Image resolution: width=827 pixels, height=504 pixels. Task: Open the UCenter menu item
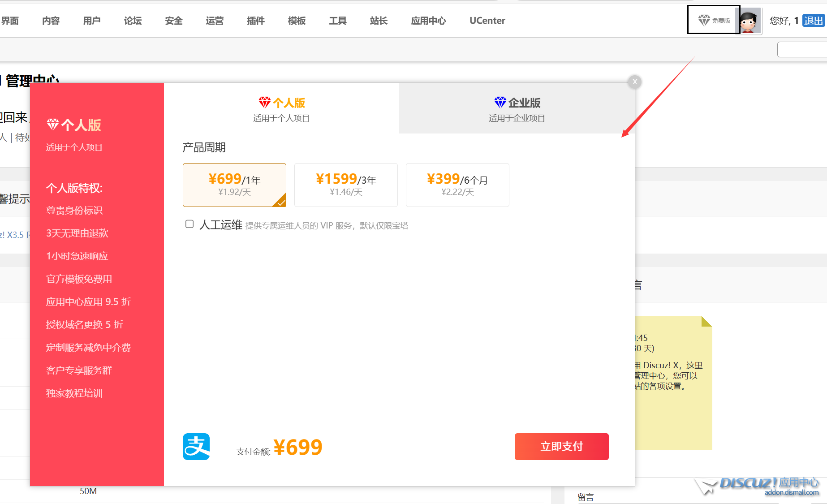coord(487,21)
